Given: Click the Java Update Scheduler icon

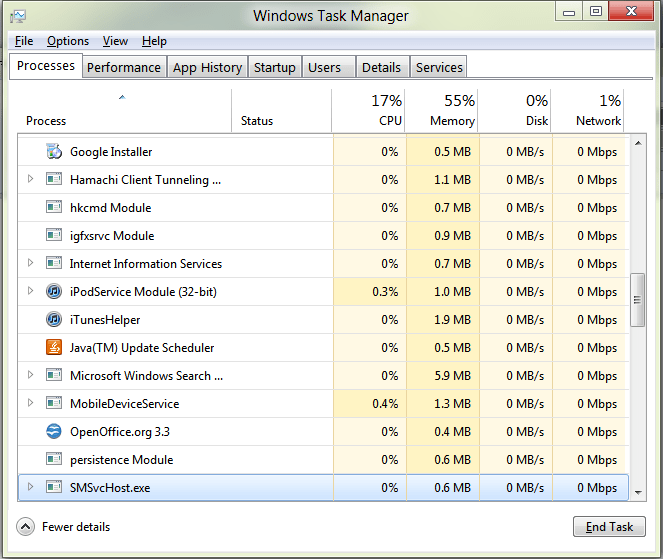Looking at the screenshot, I should point(54,347).
